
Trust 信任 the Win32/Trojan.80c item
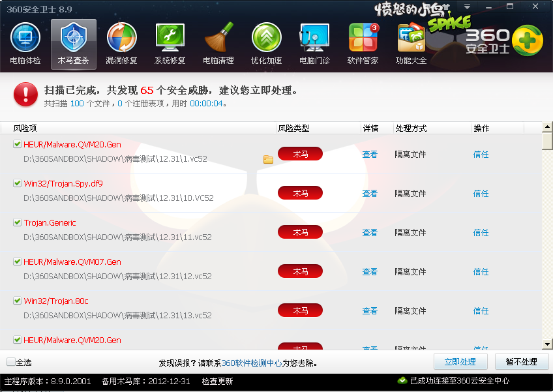click(x=481, y=311)
